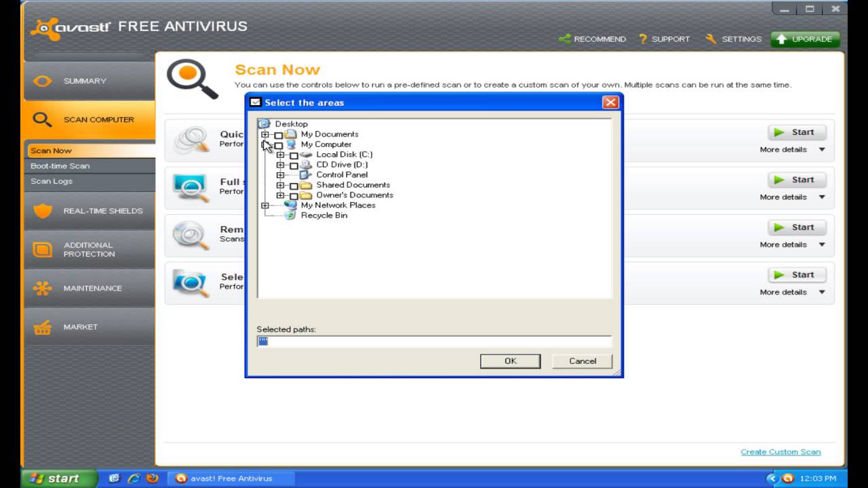Expand the My Network Places node
868x488 pixels.
pyautogui.click(x=265, y=205)
